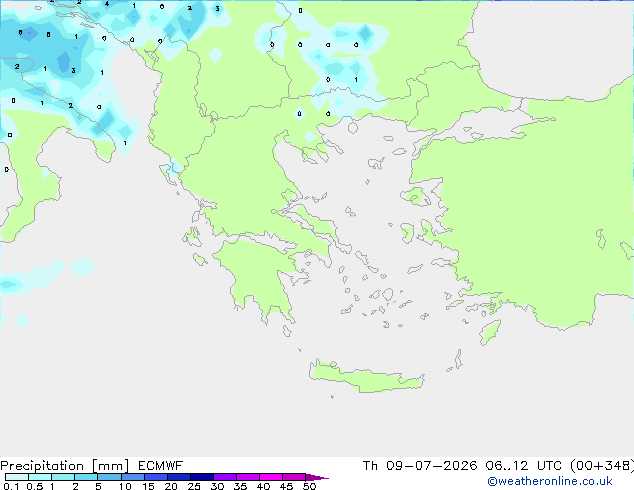Click the legend value '10'

[x=125, y=486]
